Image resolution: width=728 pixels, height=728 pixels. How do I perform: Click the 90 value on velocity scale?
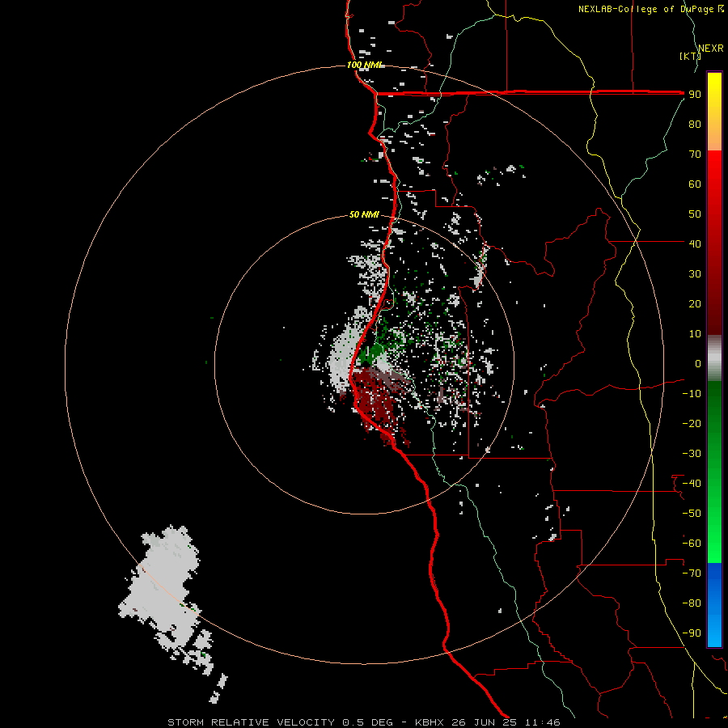(695, 95)
